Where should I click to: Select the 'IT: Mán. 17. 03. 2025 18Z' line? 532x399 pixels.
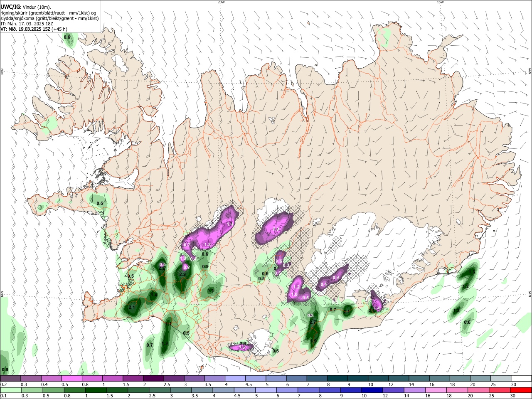27,24
